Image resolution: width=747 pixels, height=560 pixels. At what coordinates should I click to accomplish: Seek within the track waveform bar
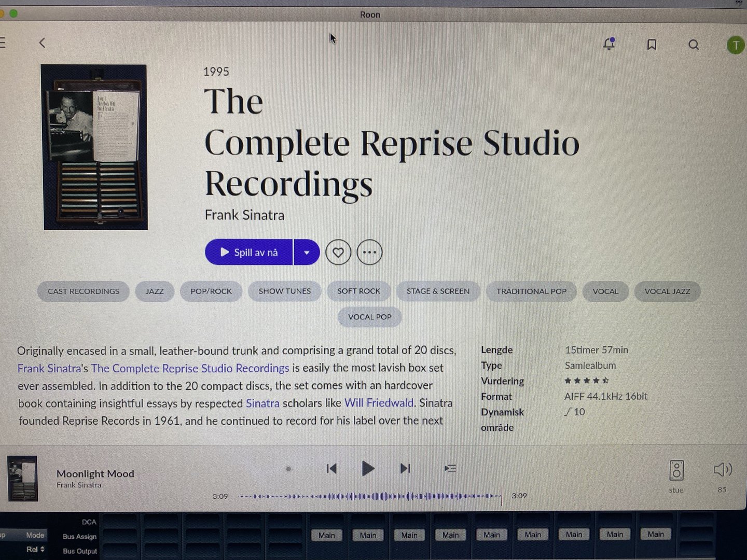click(370, 496)
